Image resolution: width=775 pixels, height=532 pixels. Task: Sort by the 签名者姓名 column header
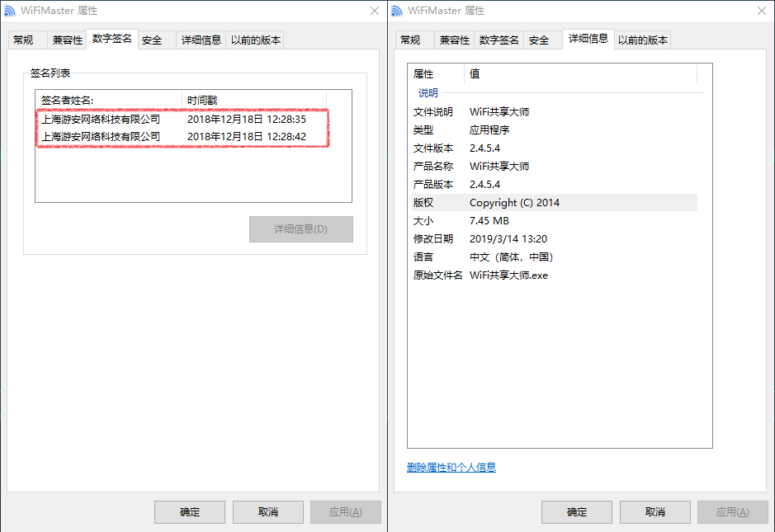pyautogui.click(x=107, y=100)
